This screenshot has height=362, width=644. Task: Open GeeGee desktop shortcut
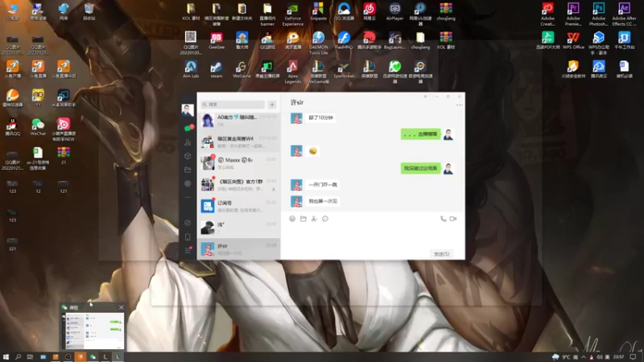217,41
